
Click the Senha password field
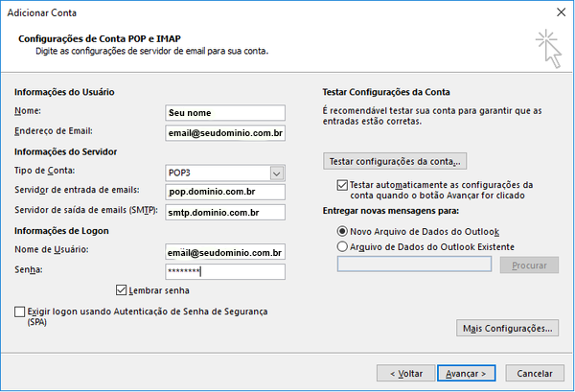pos(225,272)
